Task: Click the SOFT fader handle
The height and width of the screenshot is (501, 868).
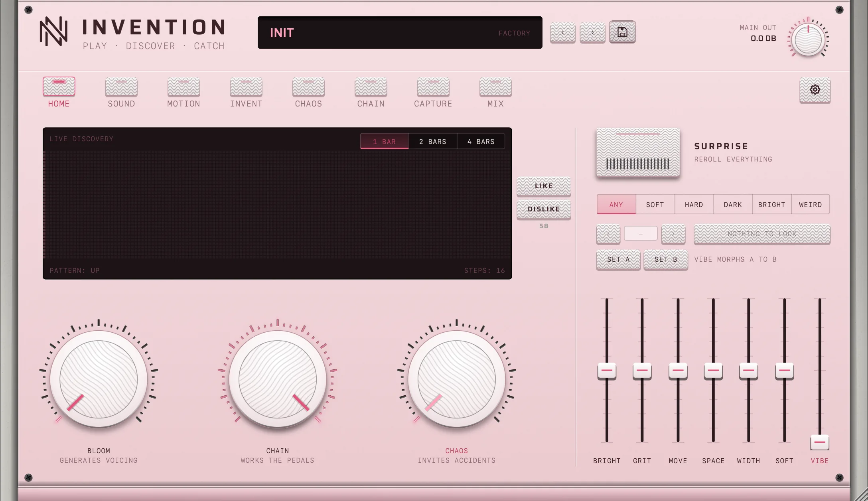Action: click(x=784, y=371)
